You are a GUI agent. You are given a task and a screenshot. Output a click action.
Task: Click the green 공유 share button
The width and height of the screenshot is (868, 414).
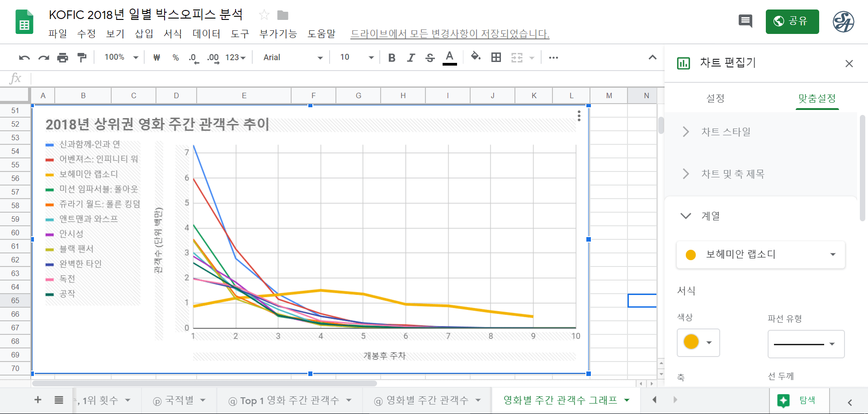click(x=792, y=21)
